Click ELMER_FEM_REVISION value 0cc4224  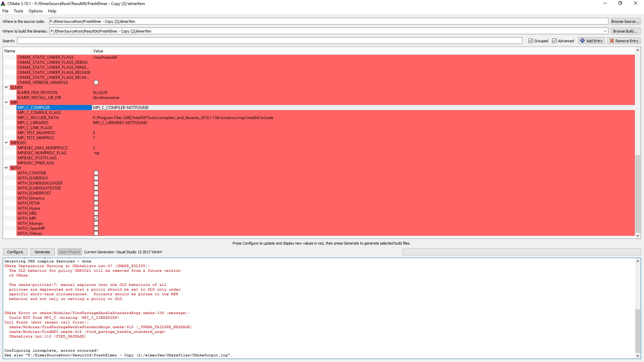click(x=100, y=92)
